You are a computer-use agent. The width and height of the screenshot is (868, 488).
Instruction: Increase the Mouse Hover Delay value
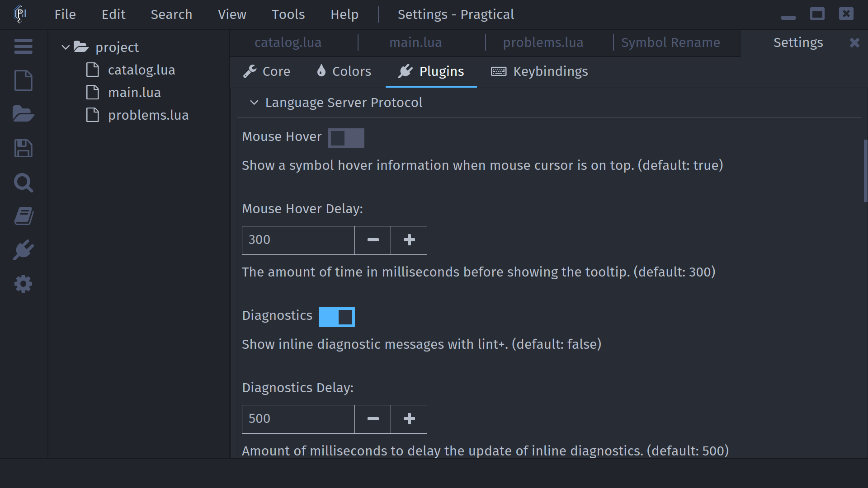[409, 240]
